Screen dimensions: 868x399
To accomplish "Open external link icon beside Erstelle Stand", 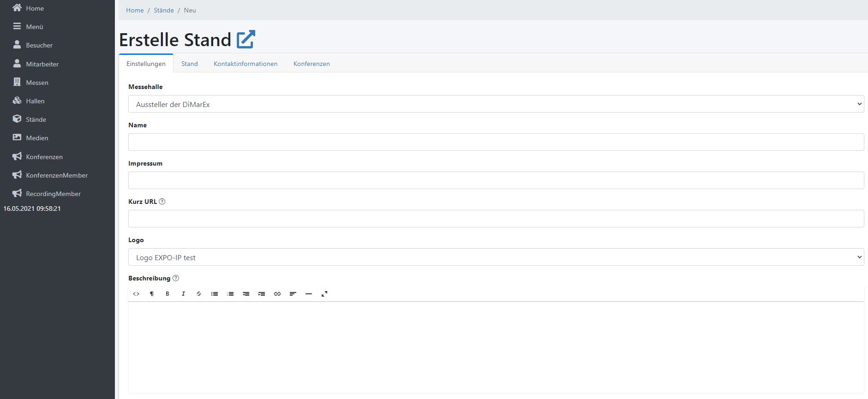I will point(246,40).
